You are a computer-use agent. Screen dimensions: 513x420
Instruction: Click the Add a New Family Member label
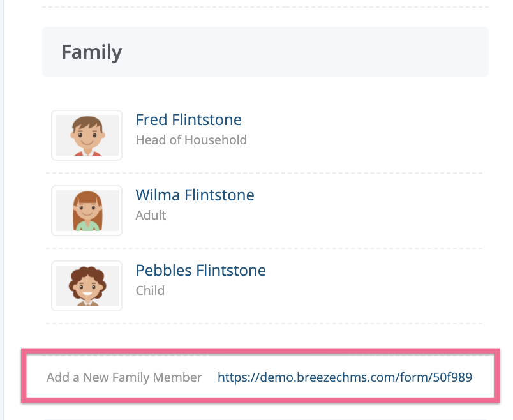point(124,377)
